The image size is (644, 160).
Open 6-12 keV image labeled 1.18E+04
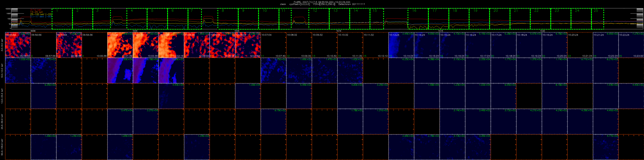tap(146, 71)
